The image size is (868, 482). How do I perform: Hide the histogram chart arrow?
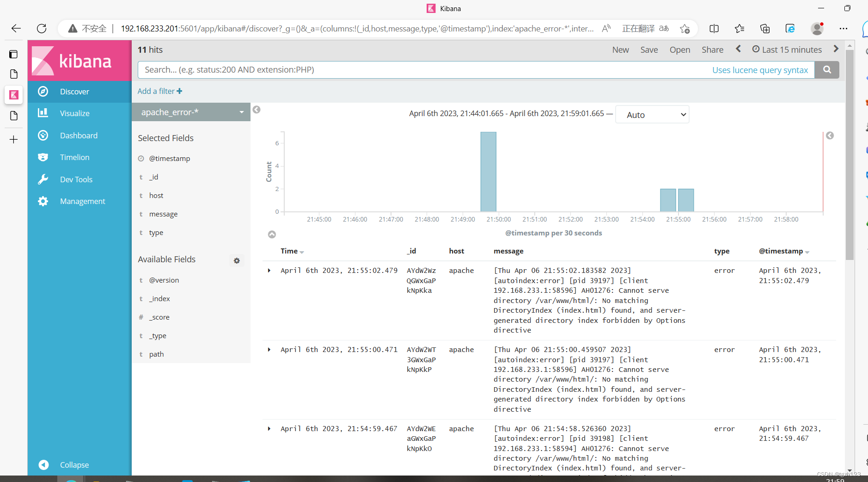click(272, 235)
